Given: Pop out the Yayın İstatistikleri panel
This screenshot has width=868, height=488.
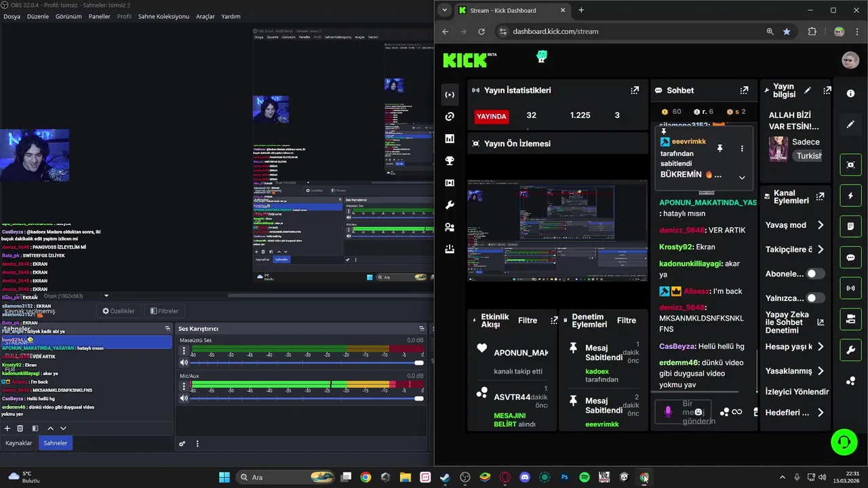Looking at the screenshot, I should tap(635, 90).
